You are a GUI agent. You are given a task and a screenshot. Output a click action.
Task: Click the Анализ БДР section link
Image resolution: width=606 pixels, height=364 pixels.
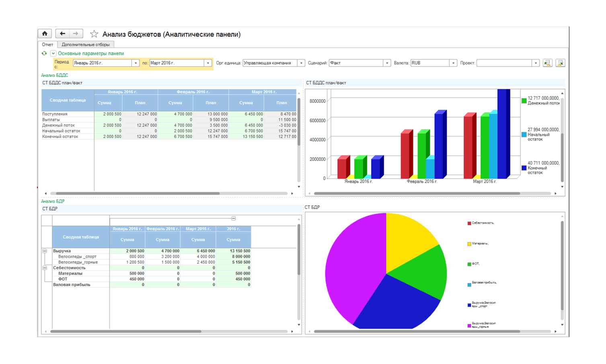point(53,201)
